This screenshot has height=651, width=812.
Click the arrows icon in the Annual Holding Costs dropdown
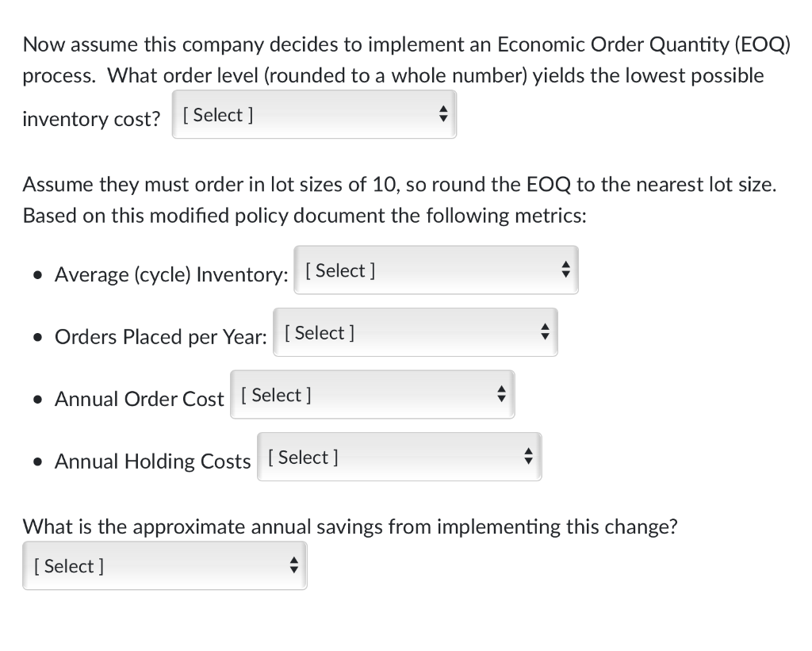tap(529, 458)
